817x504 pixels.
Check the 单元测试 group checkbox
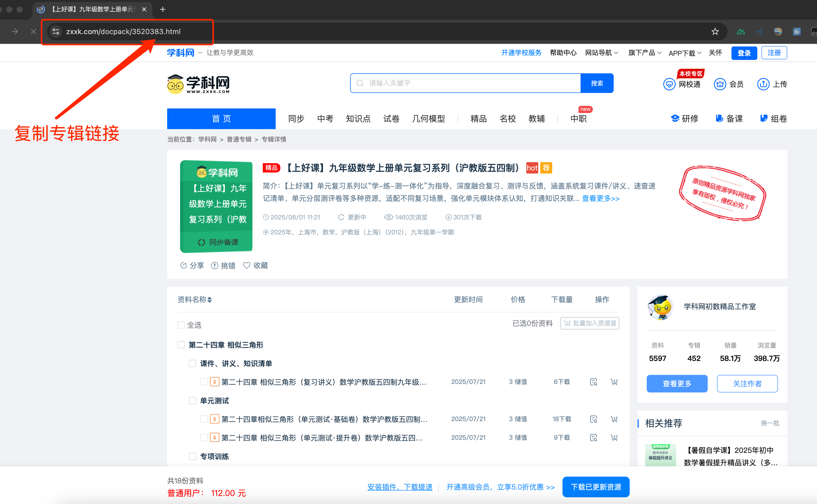point(192,401)
